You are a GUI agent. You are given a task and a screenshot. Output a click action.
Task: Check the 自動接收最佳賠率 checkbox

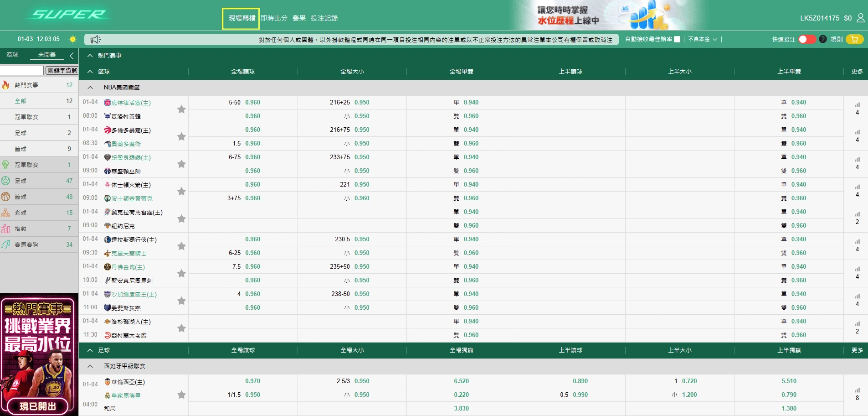coord(677,39)
